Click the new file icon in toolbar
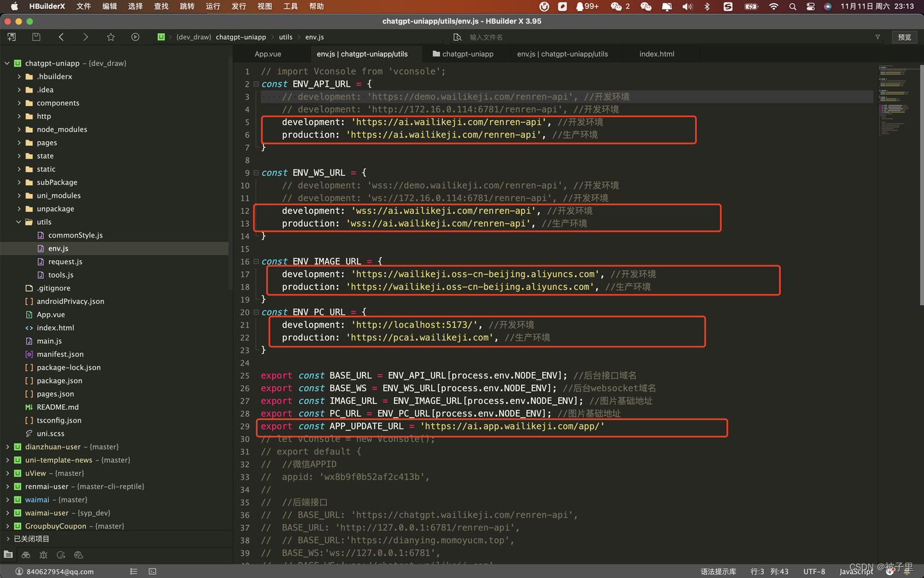This screenshot has width=924, height=578. [x=12, y=37]
